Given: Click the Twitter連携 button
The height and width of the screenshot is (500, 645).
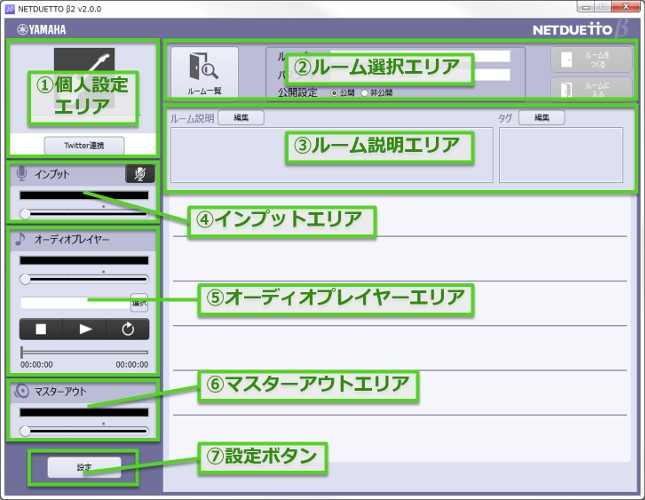Looking at the screenshot, I should tap(84, 145).
